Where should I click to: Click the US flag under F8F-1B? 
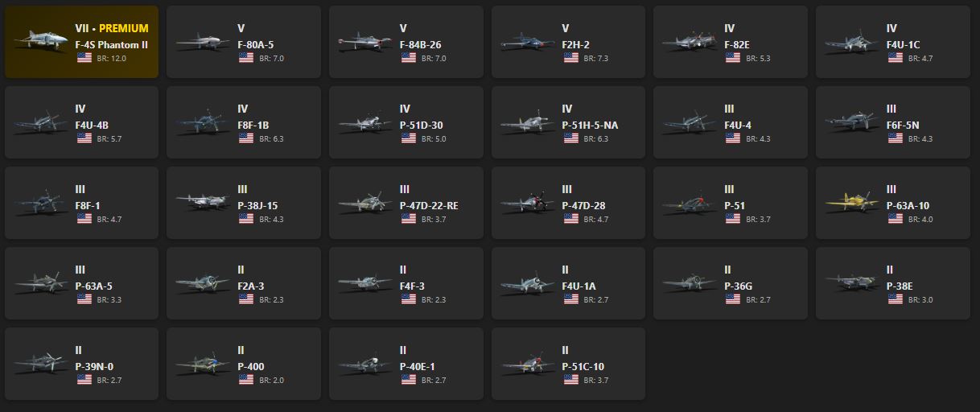[246, 138]
